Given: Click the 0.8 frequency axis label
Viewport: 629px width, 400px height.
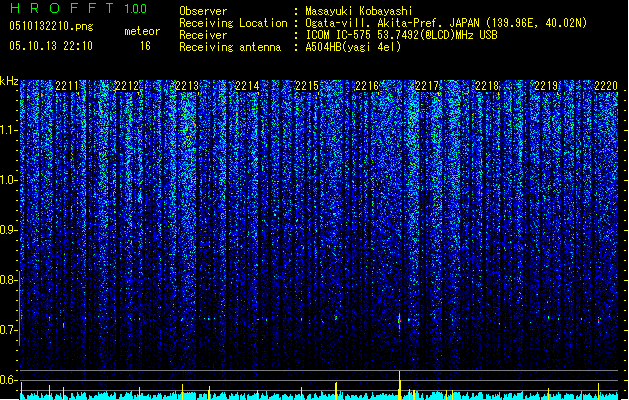Looking at the screenshot, I should click(9, 280).
